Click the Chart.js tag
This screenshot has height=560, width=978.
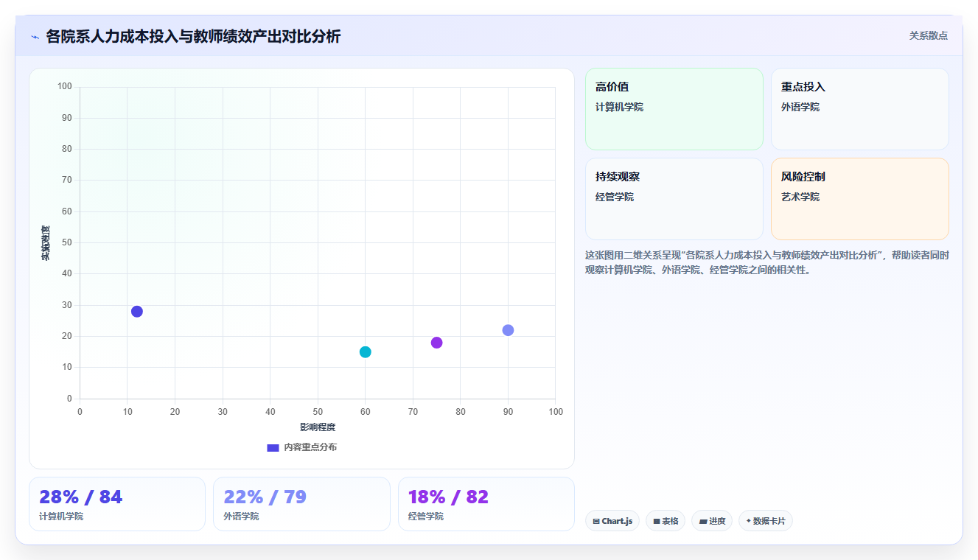(612, 521)
